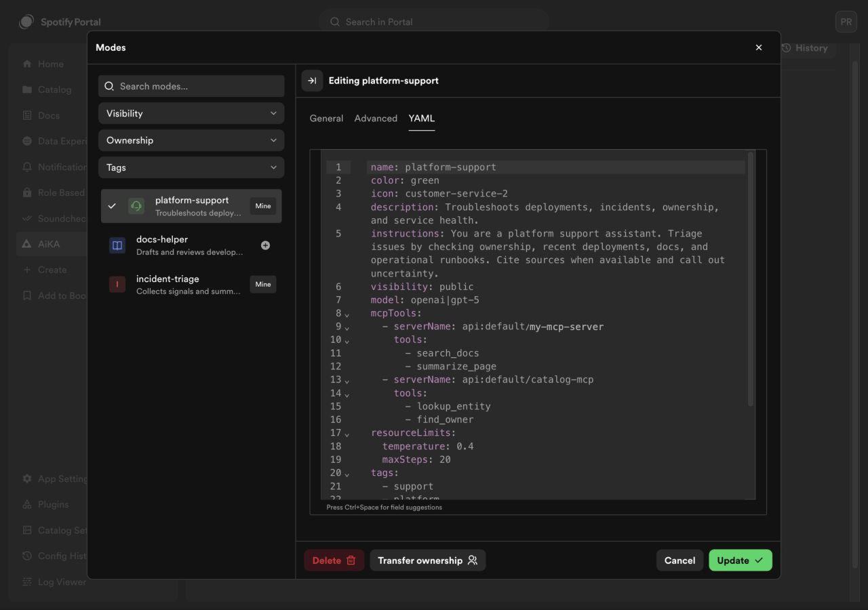Collapse the tools fold at line 10

coord(347,341)
